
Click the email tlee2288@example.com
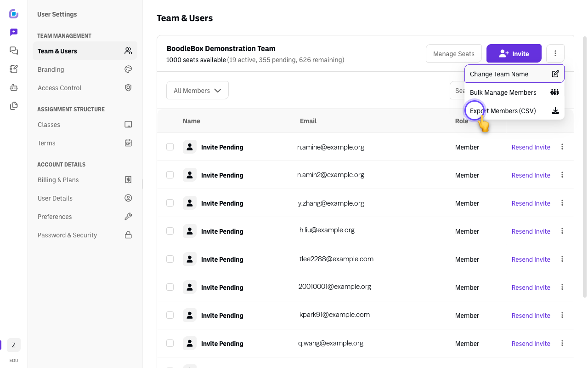tap(336, 259)
